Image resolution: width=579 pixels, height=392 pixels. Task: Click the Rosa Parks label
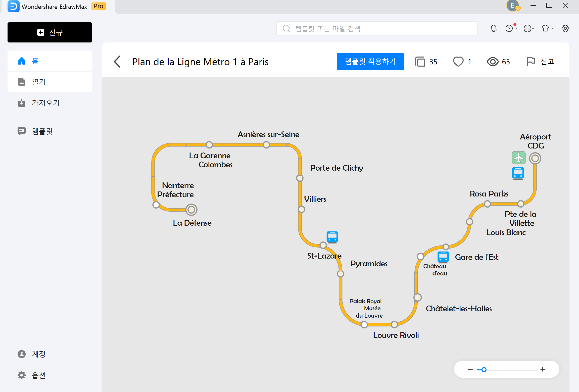(489, 194)
